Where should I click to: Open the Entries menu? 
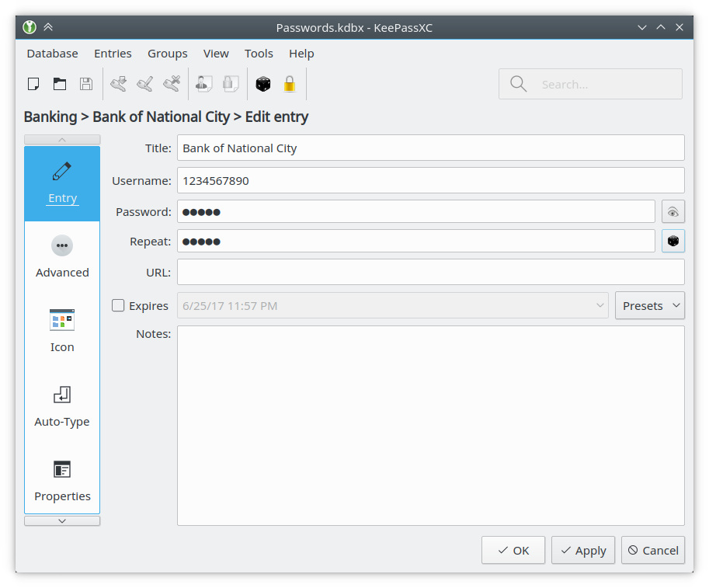(113, 54)
